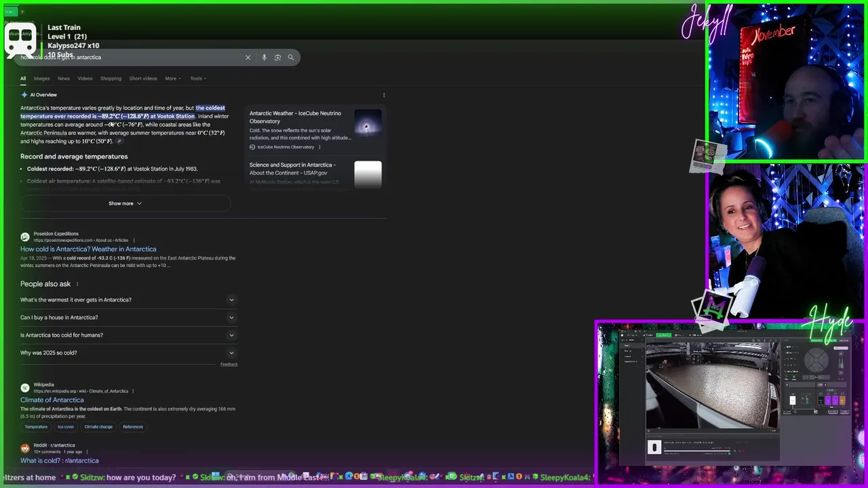This screenshot has width=868, height=488.
Task: Clear the search query with the X icon
Action: [248, 58]
